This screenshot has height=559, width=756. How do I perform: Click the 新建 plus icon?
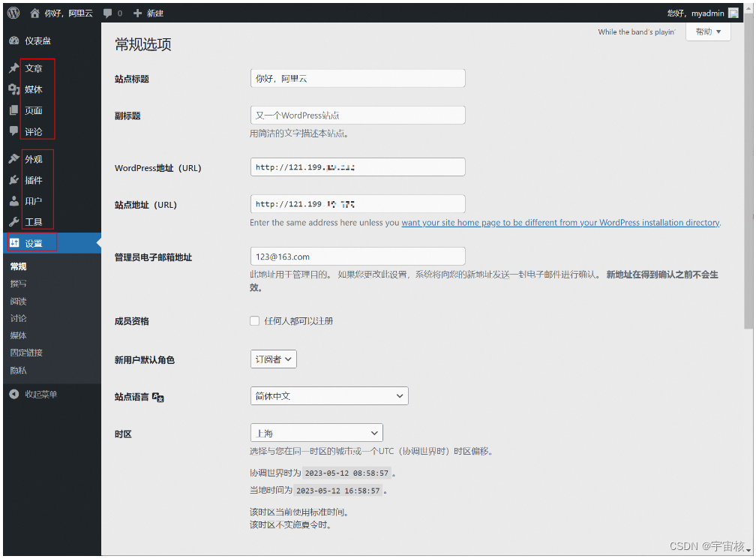pyautogui.click(x=137, y=14)
